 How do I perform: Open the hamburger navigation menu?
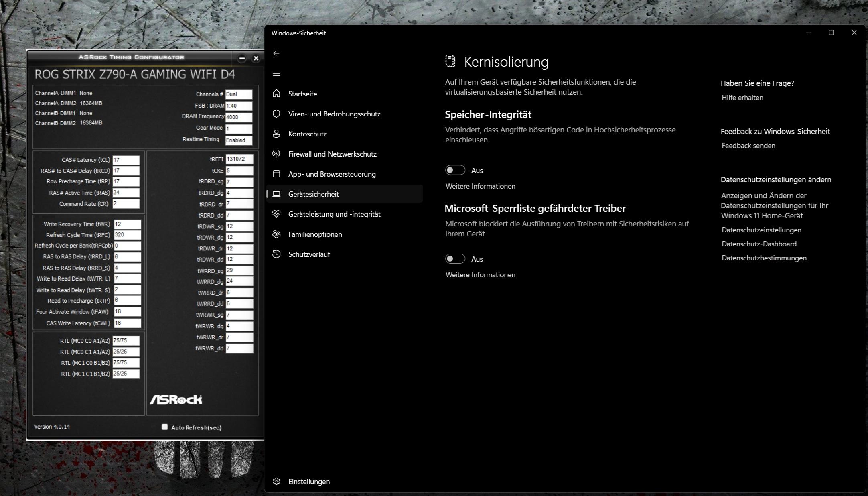click(x=276, y=73)
